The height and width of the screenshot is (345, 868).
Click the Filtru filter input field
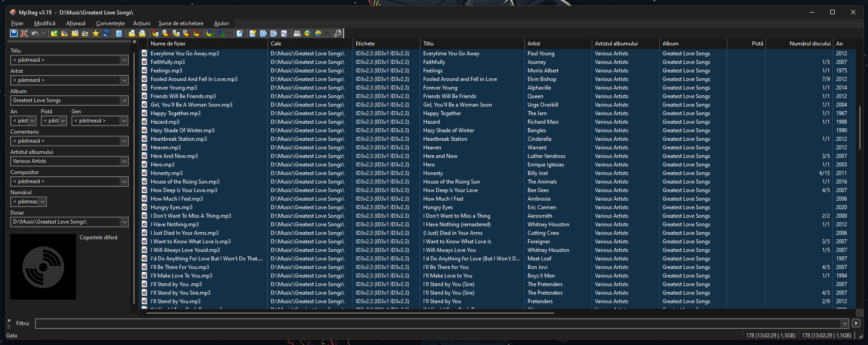pyautogui.click(x=438, y=323)
